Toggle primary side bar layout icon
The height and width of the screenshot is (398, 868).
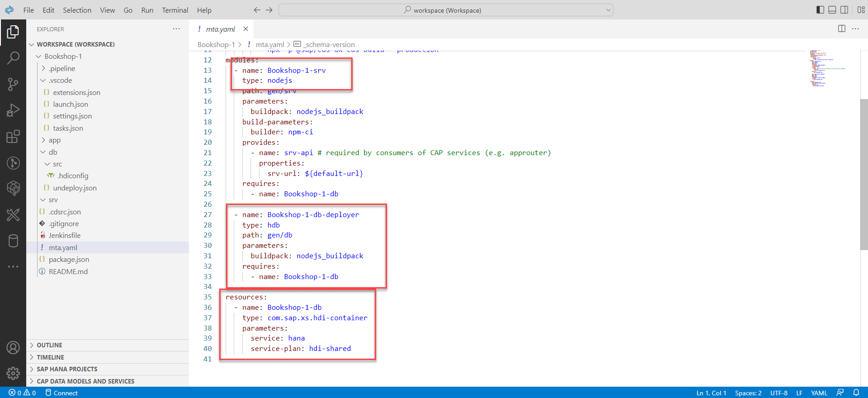coord(820,10)
